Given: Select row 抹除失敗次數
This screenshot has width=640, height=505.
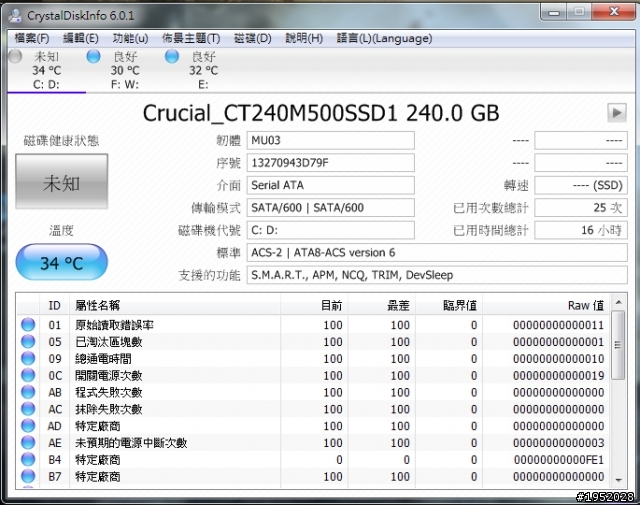Looking at the screenshot, I should tap(313, 409).
